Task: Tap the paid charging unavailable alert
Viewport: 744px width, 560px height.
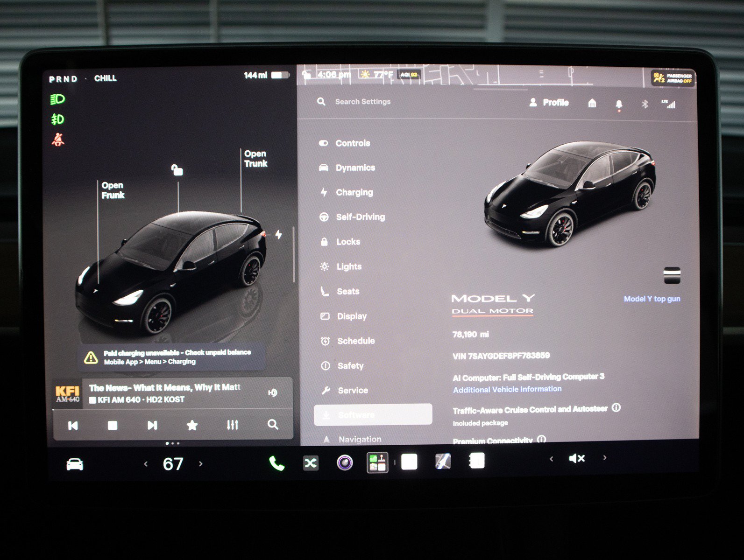Action: point(171,357)
